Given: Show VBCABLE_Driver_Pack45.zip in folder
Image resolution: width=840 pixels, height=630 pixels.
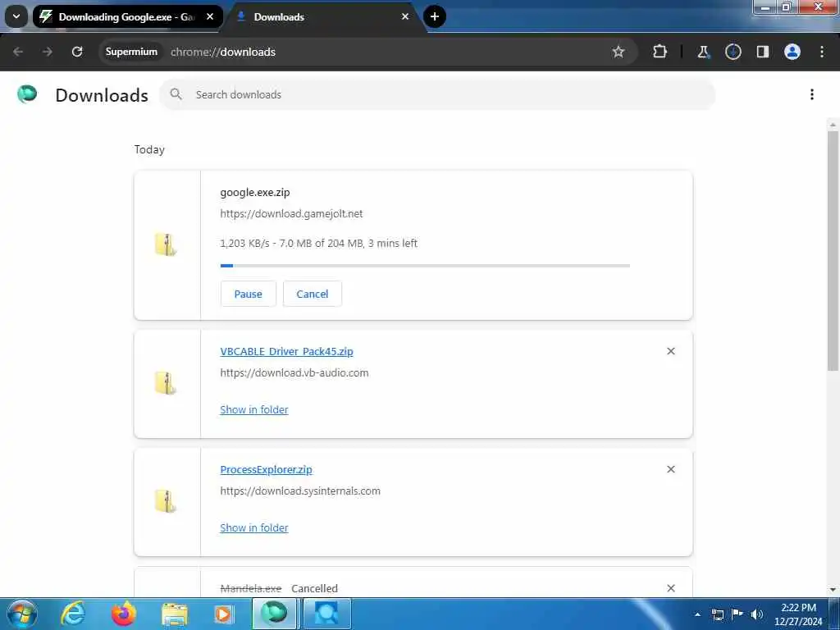Looking at the screenshot, I should [x=254, y=409].
